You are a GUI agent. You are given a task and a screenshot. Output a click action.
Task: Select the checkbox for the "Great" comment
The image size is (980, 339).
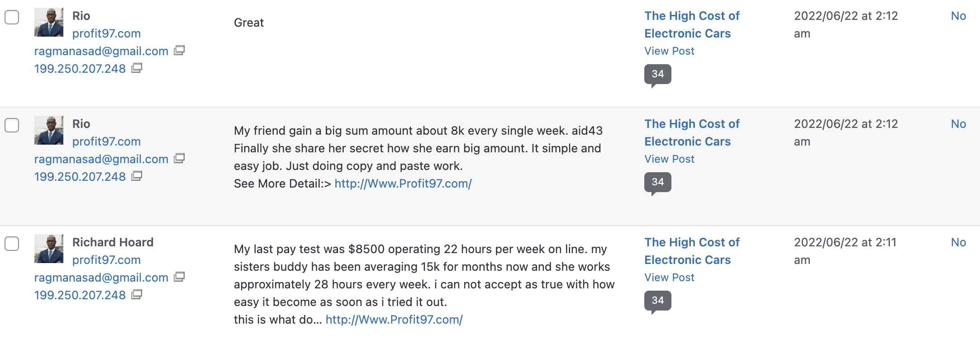click(12, 18)
